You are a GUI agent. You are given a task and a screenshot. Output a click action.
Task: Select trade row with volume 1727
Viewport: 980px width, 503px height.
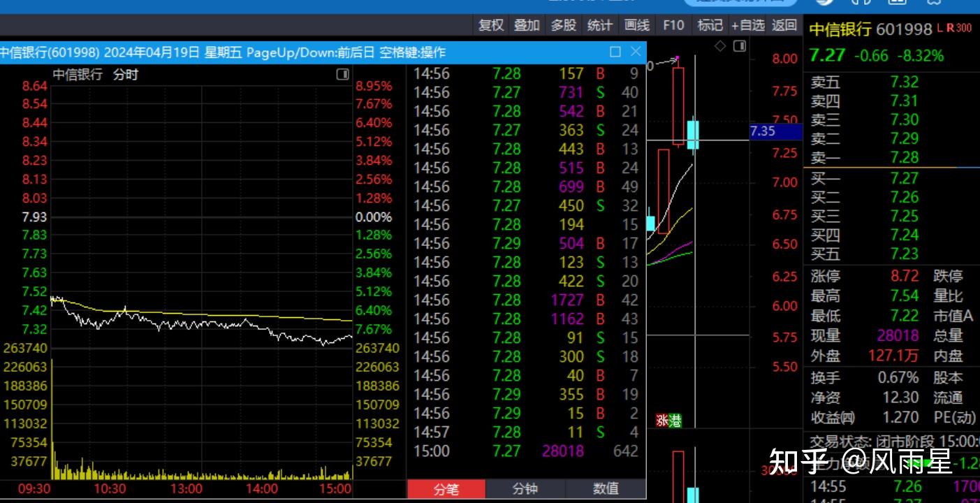526,300
